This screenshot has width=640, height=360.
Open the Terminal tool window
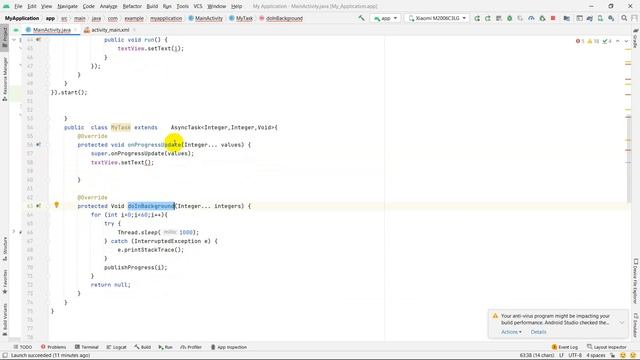pyautogui.click(x=87, y=347)
